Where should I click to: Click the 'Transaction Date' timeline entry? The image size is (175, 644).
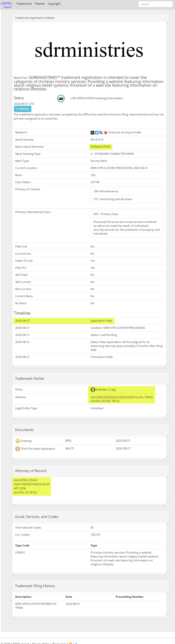(102, 357)
